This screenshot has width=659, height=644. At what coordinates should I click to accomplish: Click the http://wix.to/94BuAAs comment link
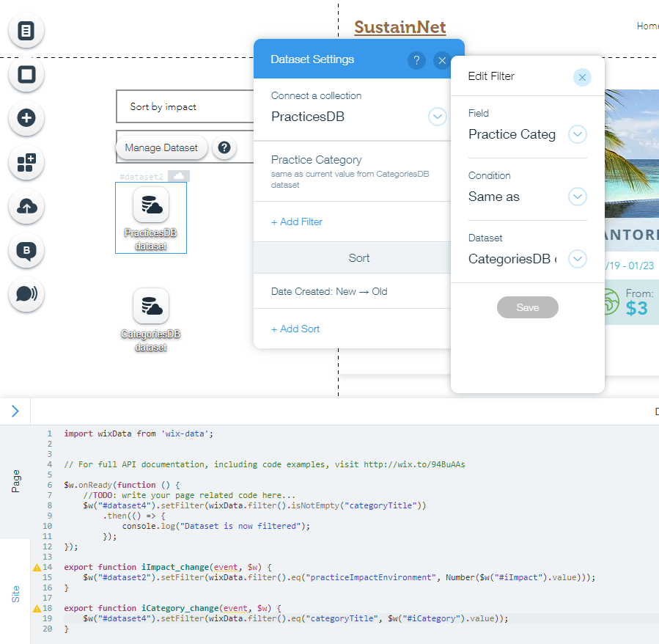pos(414,464)
